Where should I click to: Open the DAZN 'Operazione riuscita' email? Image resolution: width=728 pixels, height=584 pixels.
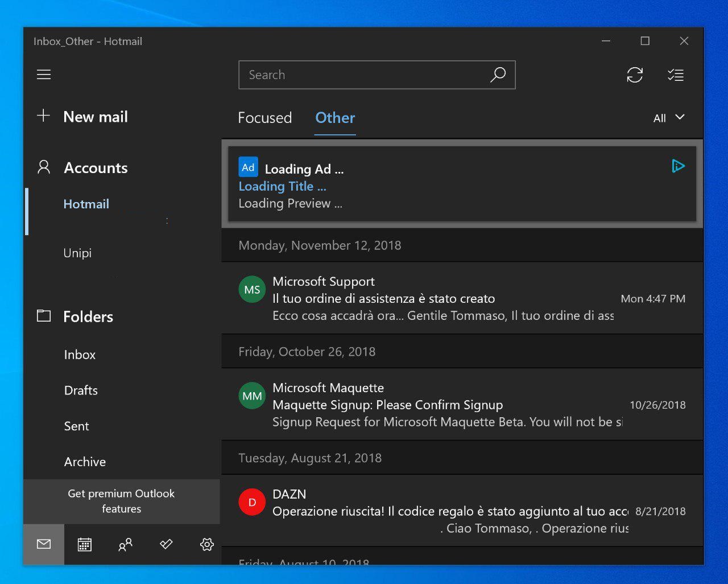click(x=462, y=511)
